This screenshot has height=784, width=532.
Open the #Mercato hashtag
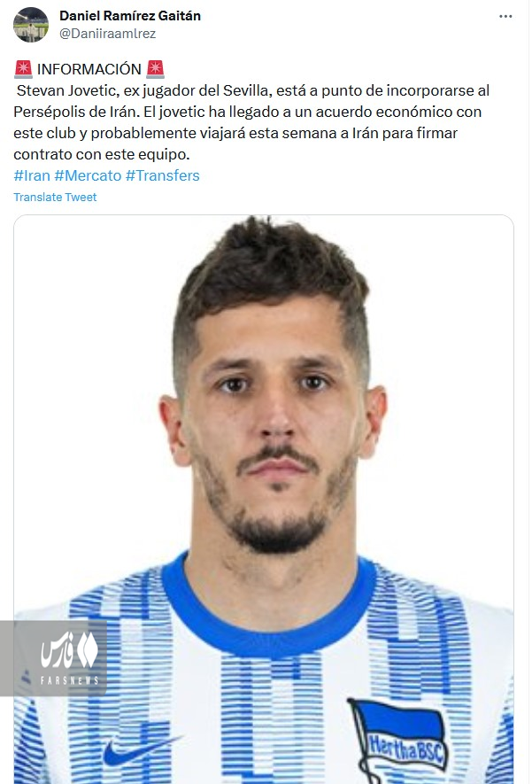88,175
